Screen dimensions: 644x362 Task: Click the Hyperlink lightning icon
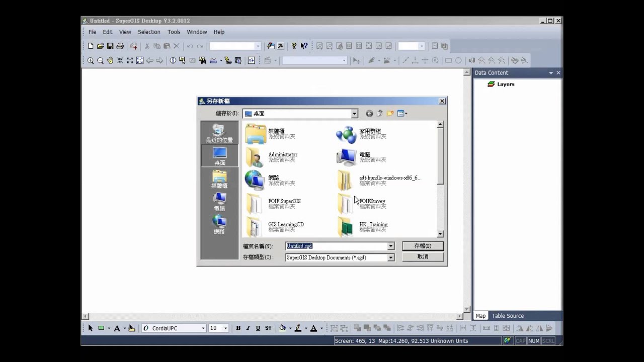[x=228, y=60]
